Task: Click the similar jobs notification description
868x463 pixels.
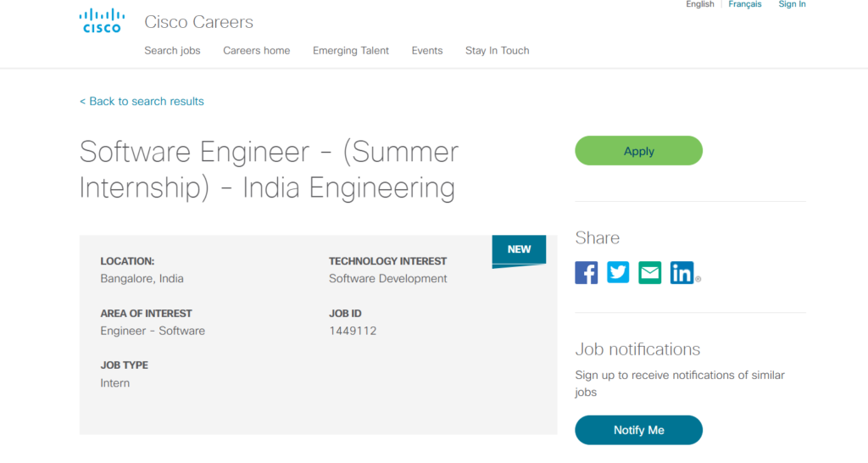Action: click(x=680, y=383)
